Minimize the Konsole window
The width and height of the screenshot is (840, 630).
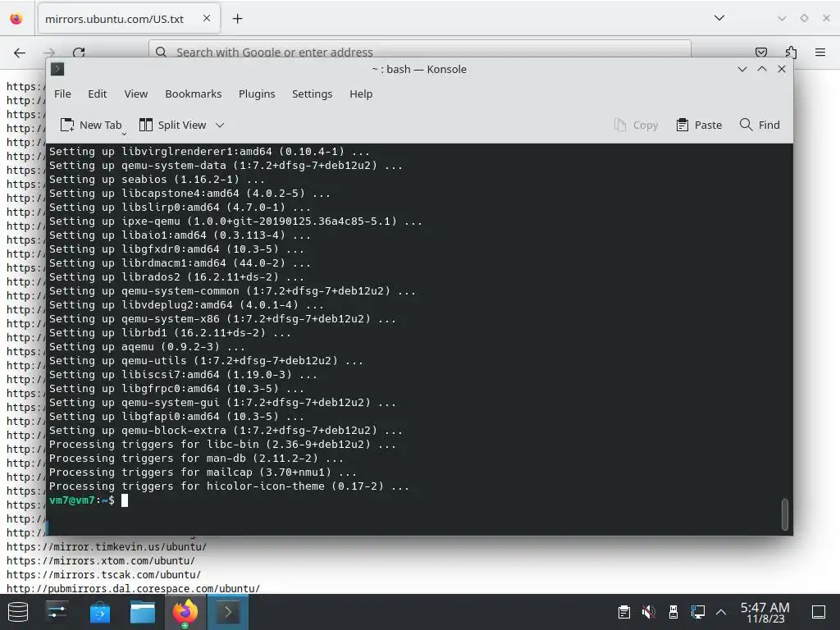[742, 69]
